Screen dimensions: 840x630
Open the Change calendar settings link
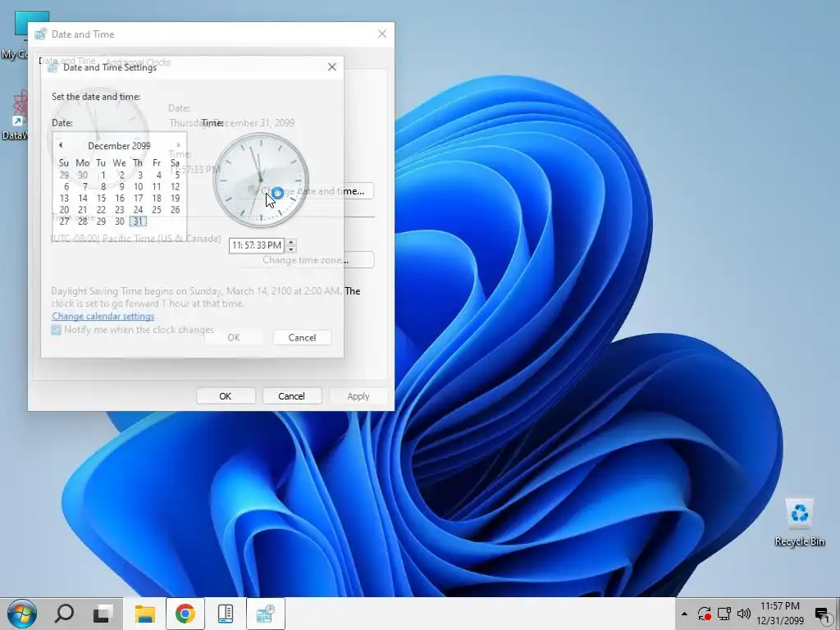(103, 316)
